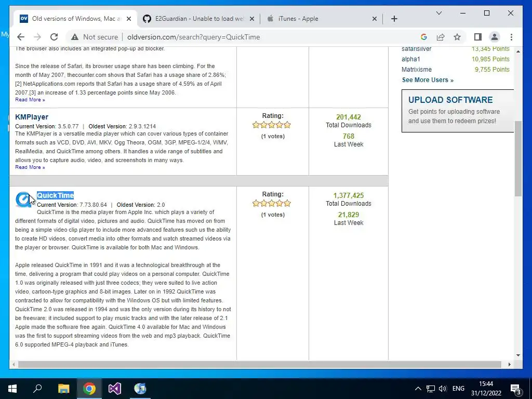Click the forward navigation arrow
This screenshot has width=532, height=399.
tap(37, 37)
